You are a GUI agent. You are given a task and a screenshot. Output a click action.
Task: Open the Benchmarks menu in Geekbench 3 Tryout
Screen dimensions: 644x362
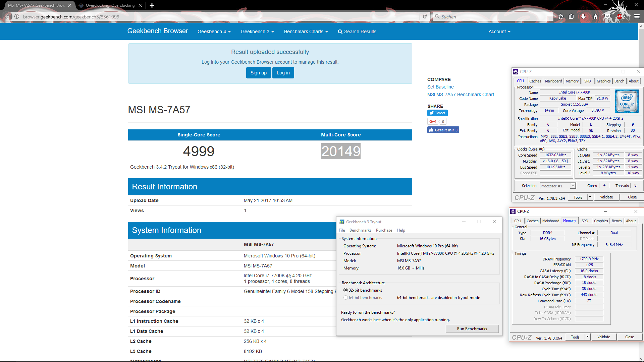tap(360, 230)
